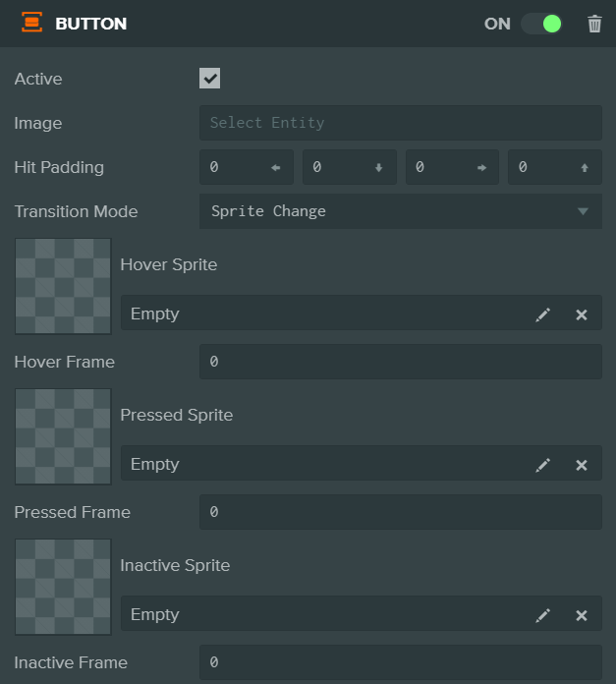The image size is (616, 684).
Task: Click the BUTTON component header title
Action: pyautogui.click(x=91, y=24)
